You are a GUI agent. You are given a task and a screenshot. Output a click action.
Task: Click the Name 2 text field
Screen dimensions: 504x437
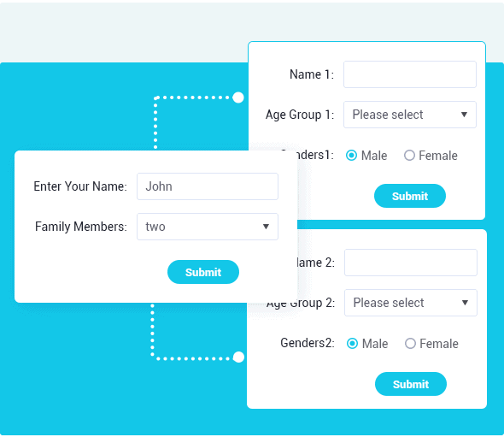click(411, 263)
